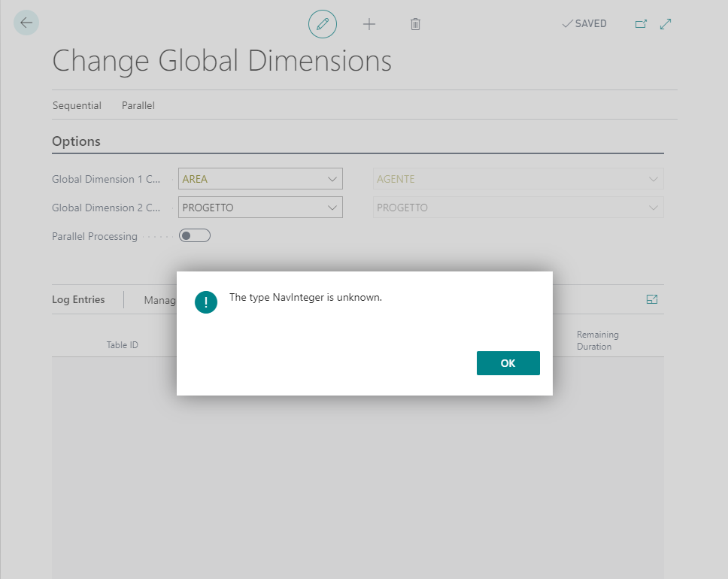Collapse the Options section

click(76, 141)
